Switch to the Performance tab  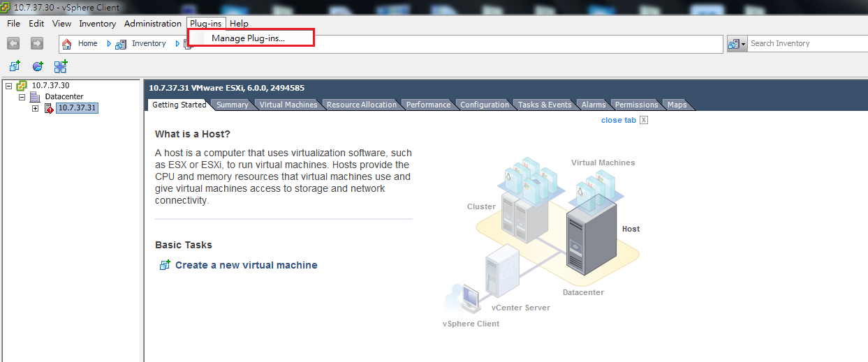[428, 105]
